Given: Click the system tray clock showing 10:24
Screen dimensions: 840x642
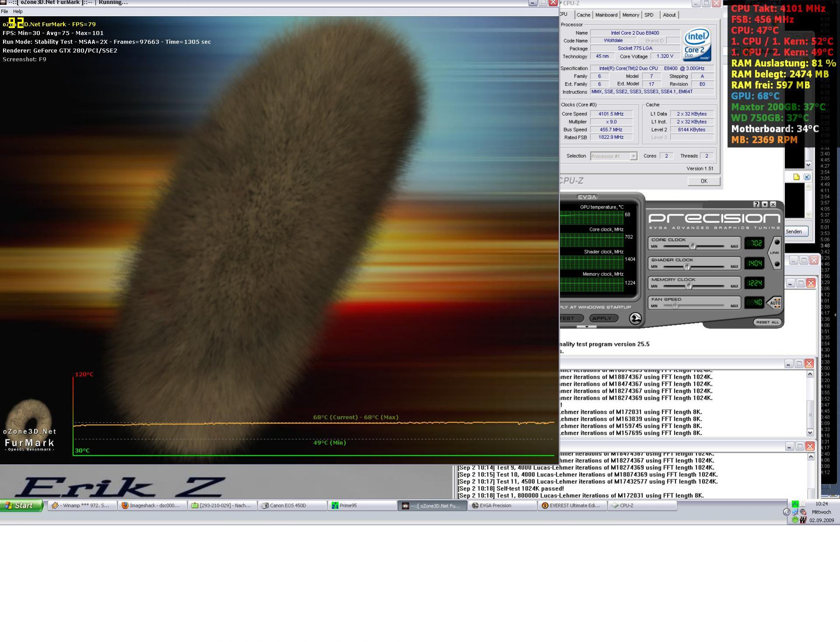Looking at the screenshot, I should 821,504.
